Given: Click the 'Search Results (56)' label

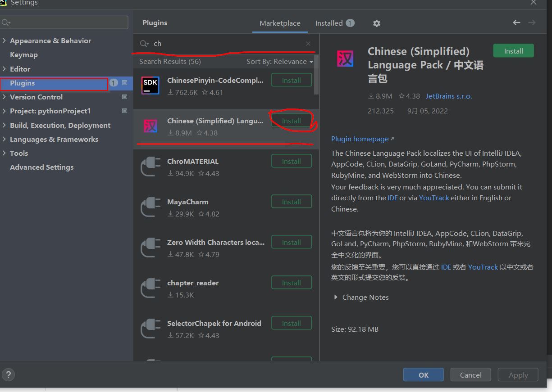Looking at the screenshot, I should (x=170, y=62).
